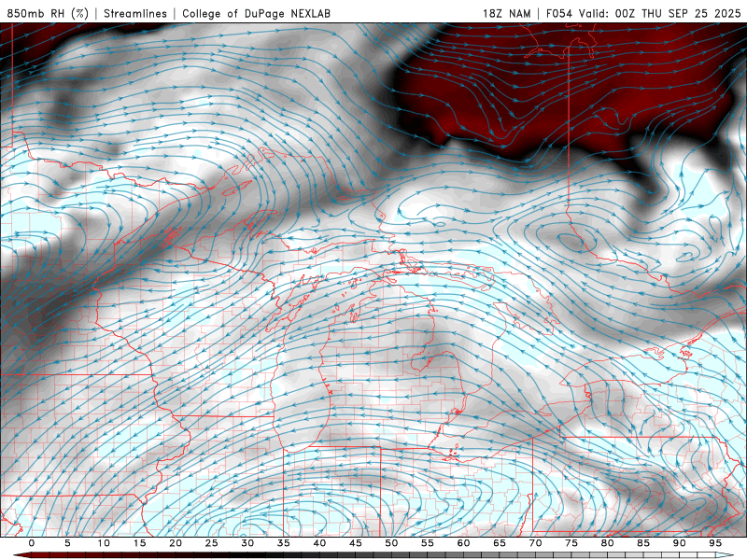Click the "0" value on the RH scale
Image resolution: width=747 pixels, height=560 pixels.
tap(32, 543)
